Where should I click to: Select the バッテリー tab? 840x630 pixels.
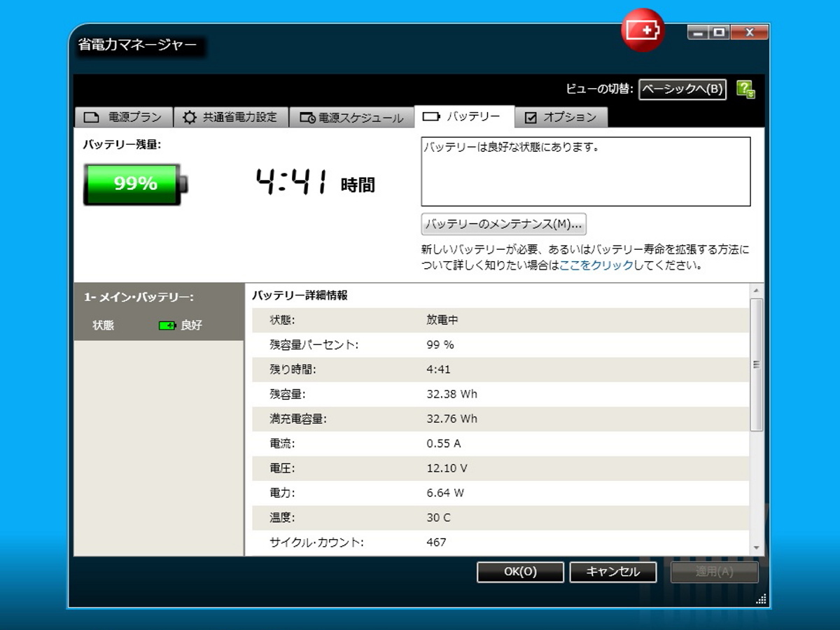(463, 117)
